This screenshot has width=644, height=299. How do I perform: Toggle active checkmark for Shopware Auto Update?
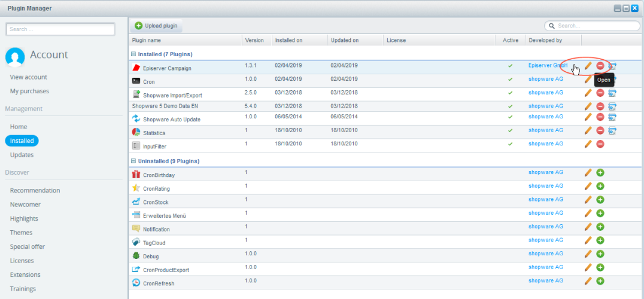tap(510, 117)
